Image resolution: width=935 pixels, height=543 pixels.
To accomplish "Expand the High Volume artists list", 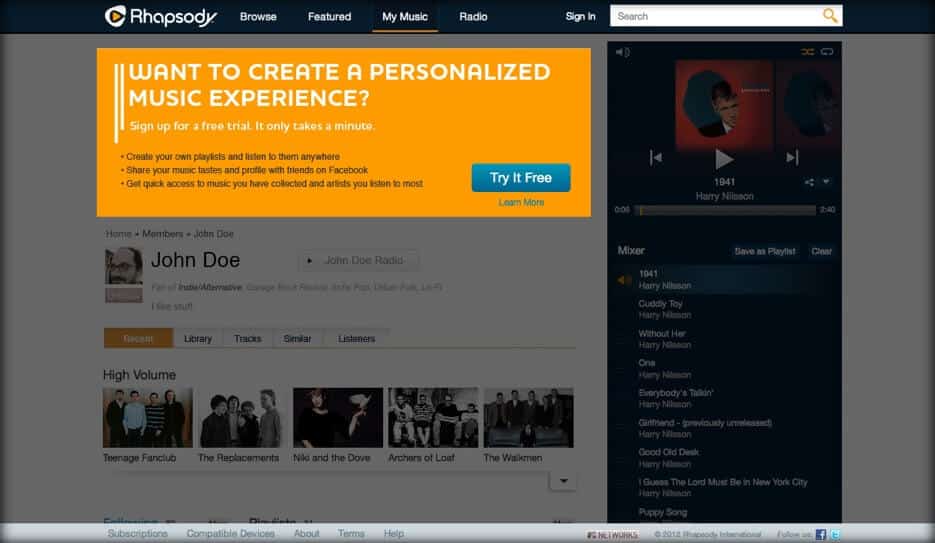I will [x=563, y=480].
